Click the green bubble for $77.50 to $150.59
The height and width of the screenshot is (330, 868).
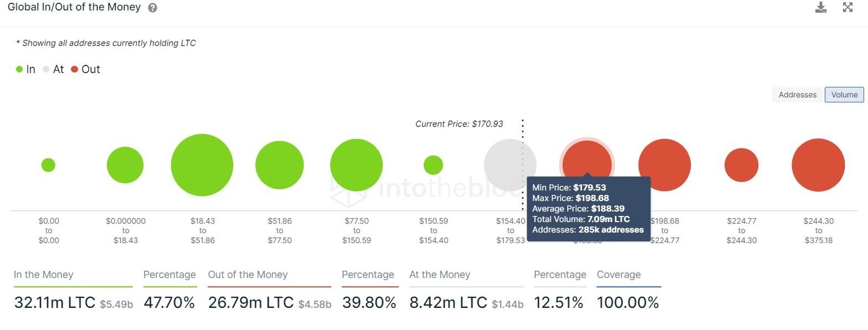click(356, 164)
